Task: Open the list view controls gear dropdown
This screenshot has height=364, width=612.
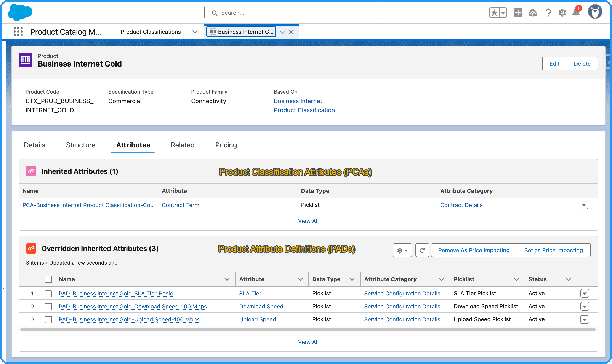Action: pos(402,250)
